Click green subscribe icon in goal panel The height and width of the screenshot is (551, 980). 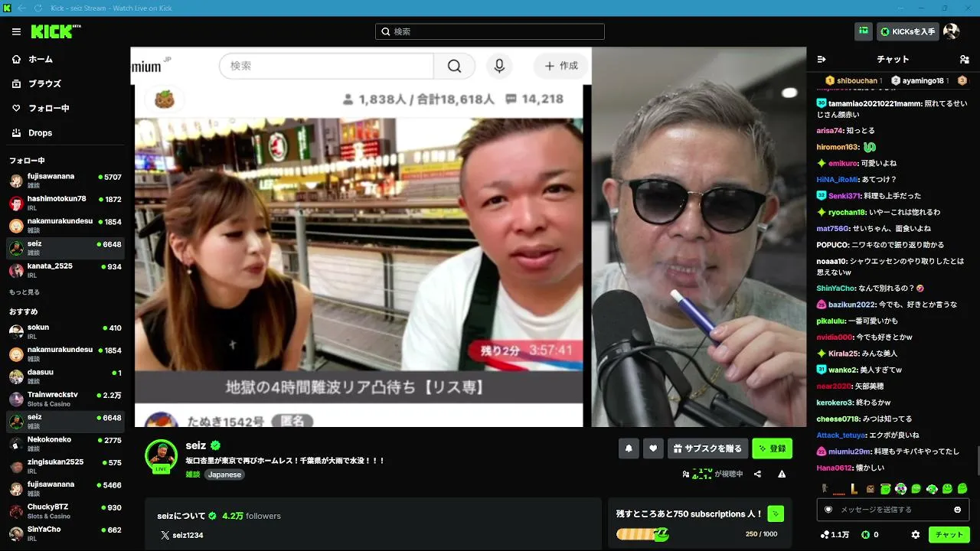coord(776,514)
